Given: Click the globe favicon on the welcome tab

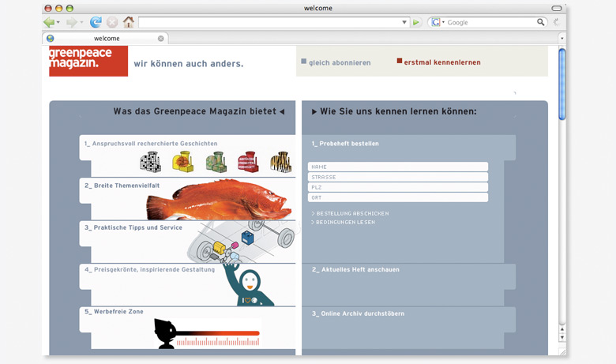Looking at the screenshot, I should click(51, 38).
